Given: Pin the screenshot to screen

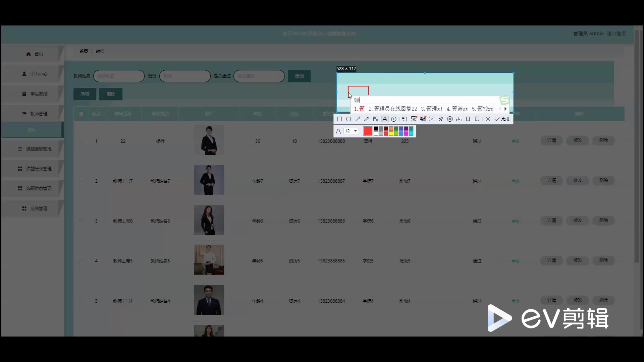Looking at the screenshot, I should [x=441, y=119].
